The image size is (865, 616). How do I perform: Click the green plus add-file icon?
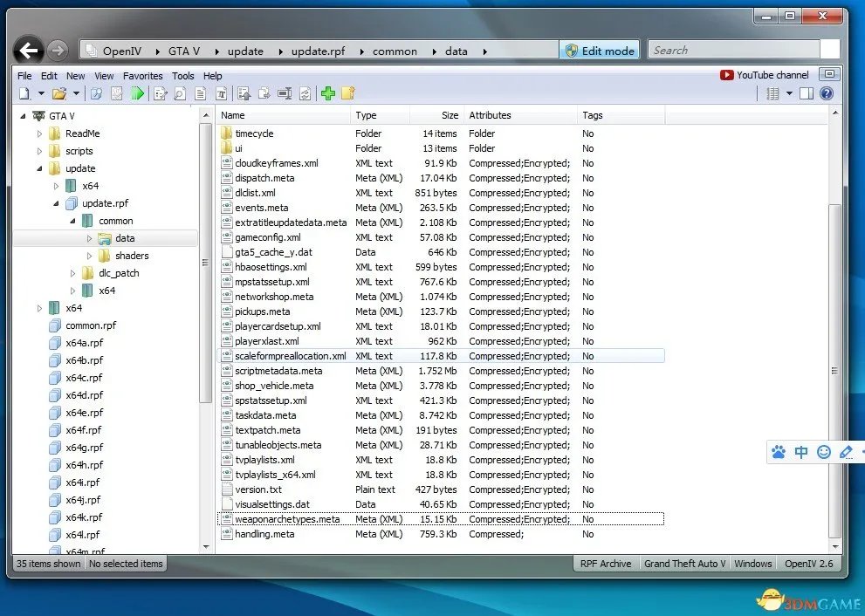(328, 93)
